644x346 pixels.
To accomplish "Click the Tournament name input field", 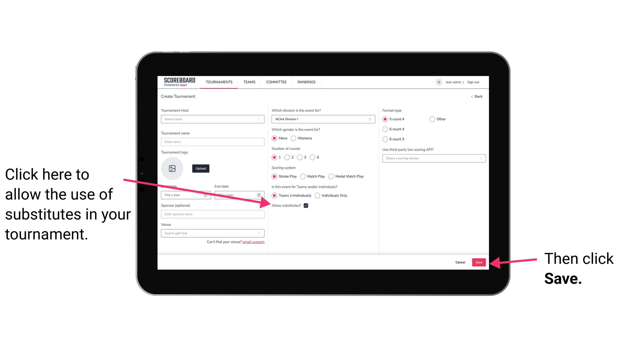I will coord(212,142).
